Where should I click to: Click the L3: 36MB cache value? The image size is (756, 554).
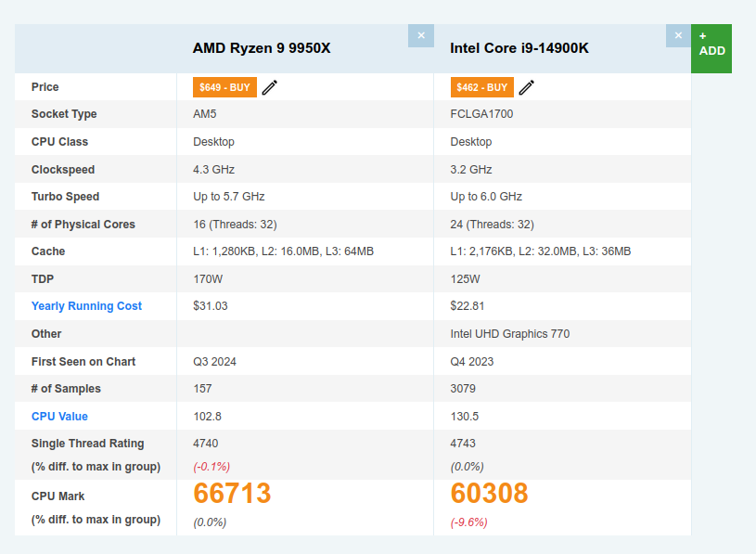pyautogui.click(x=607, y=251)
